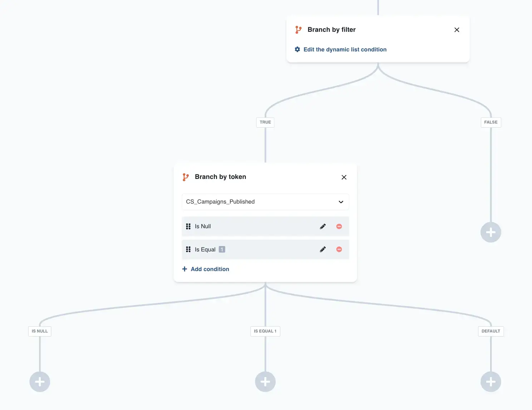Edit the Is Equal condition with pencil

[323, 249]
